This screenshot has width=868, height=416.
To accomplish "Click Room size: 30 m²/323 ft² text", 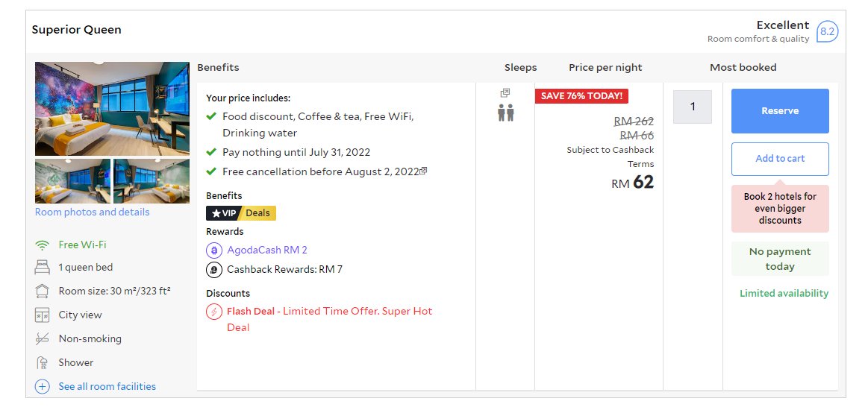I will [115, 291].
